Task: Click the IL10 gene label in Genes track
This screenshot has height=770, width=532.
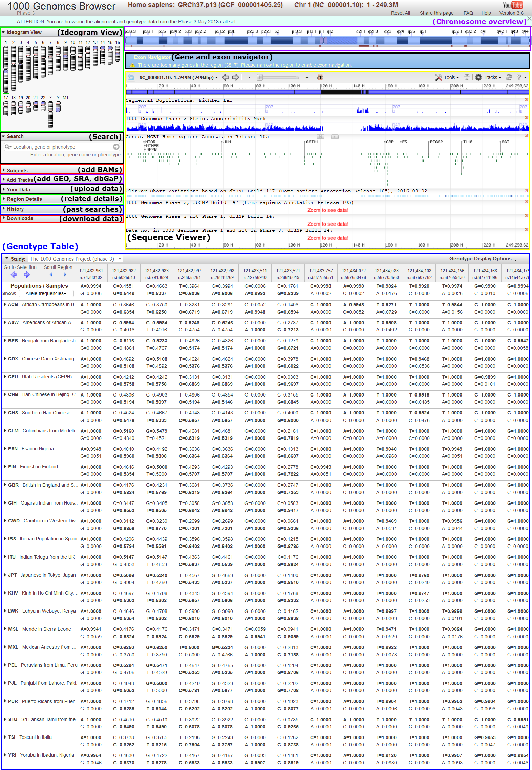Action: [467, 142]
